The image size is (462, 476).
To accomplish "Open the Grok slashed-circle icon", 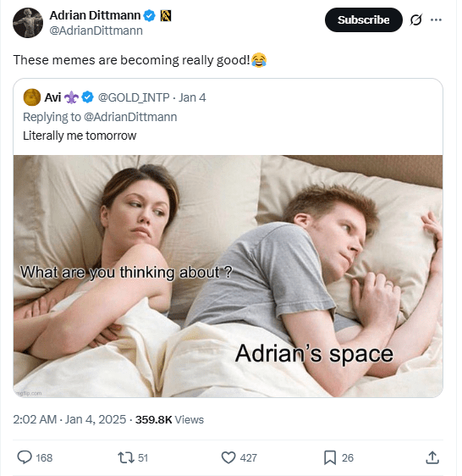I will pos(416,20).
